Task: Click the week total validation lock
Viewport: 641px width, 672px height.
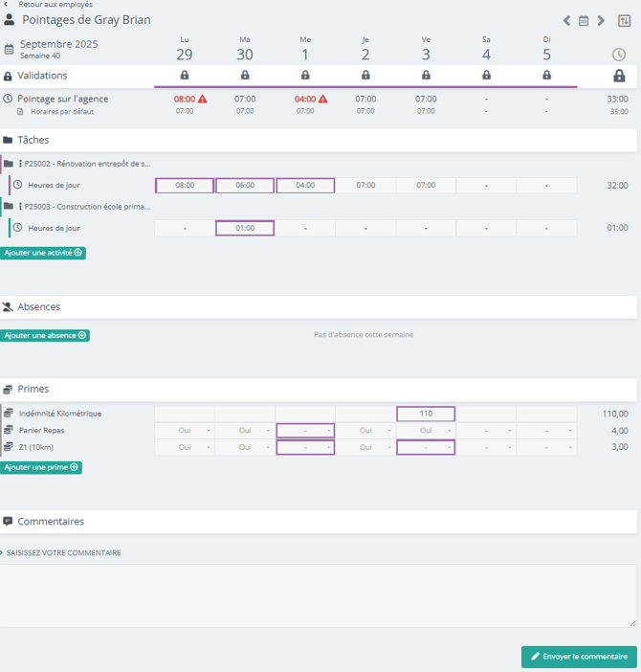Action: pyautogui.click(x=619, y=75)
